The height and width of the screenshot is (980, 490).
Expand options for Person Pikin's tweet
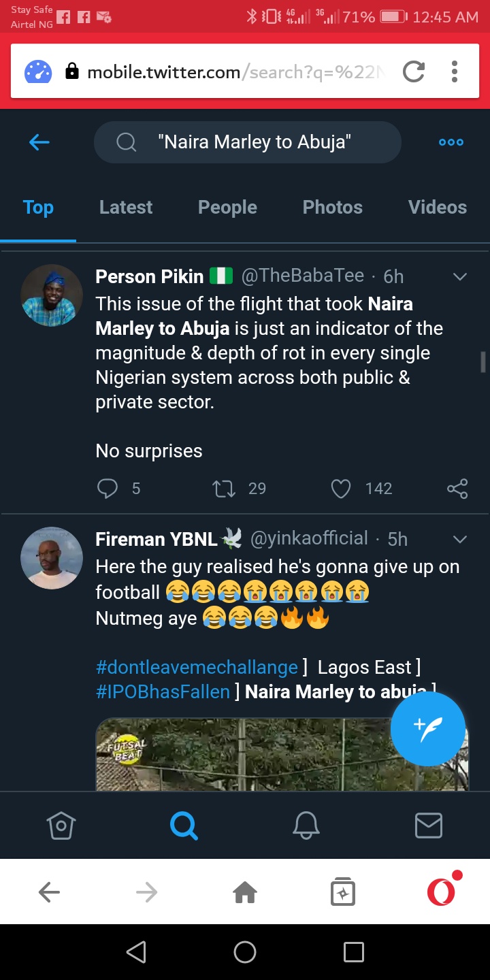pyautogui.click(x=460, y=276)
